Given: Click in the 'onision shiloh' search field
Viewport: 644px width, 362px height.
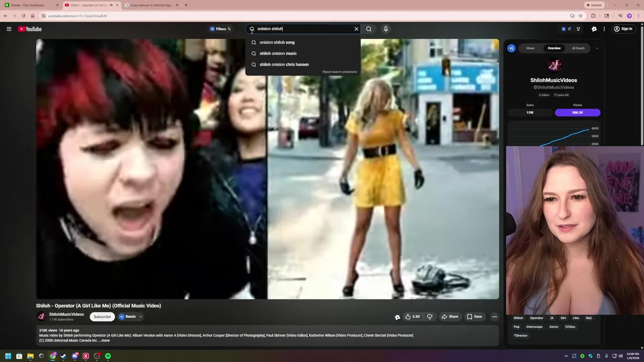Looking at the screenshot, I should 303,29.
